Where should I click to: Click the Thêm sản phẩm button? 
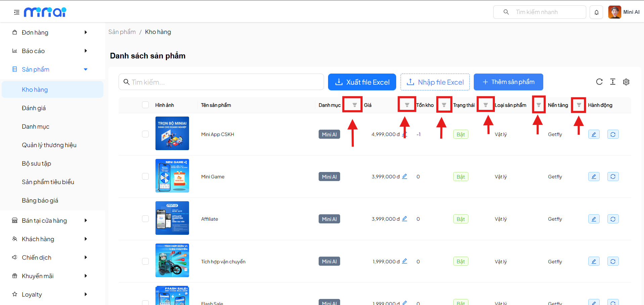coord(508,82)
